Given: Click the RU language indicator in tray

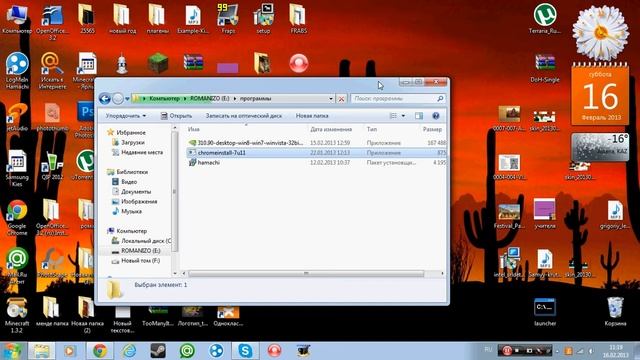Looking at the screenshot, I should [x=488, y=350].
